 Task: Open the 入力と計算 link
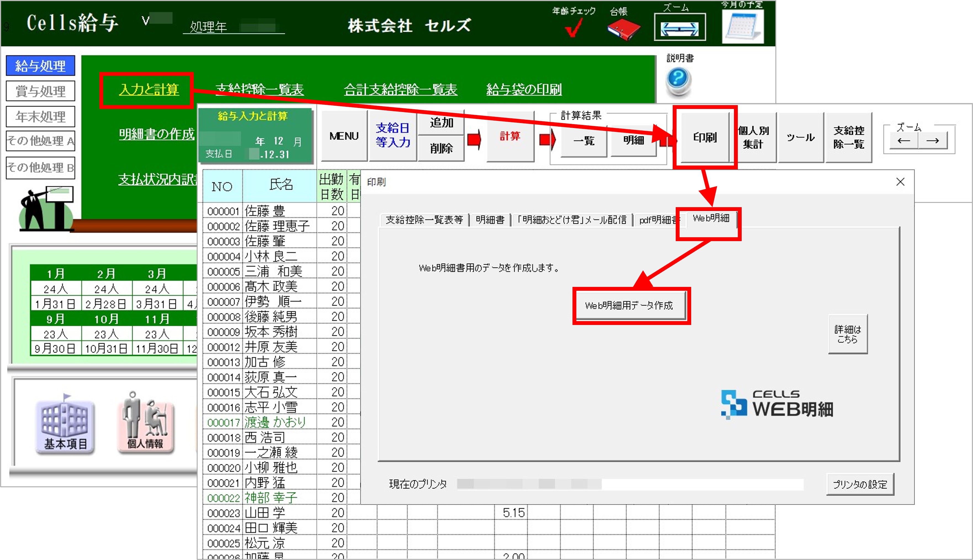(x=149, y=90)
